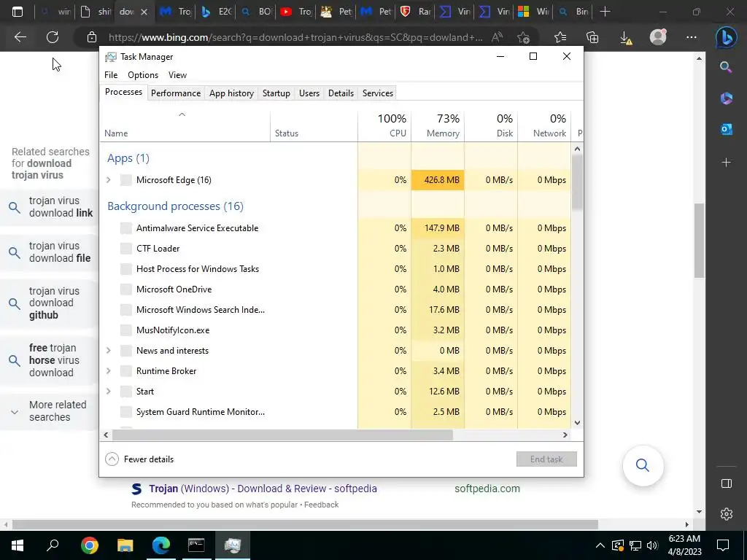Click the Feedback link under recommendations
This screenshot has width=747, height=560.
point(321,505)
